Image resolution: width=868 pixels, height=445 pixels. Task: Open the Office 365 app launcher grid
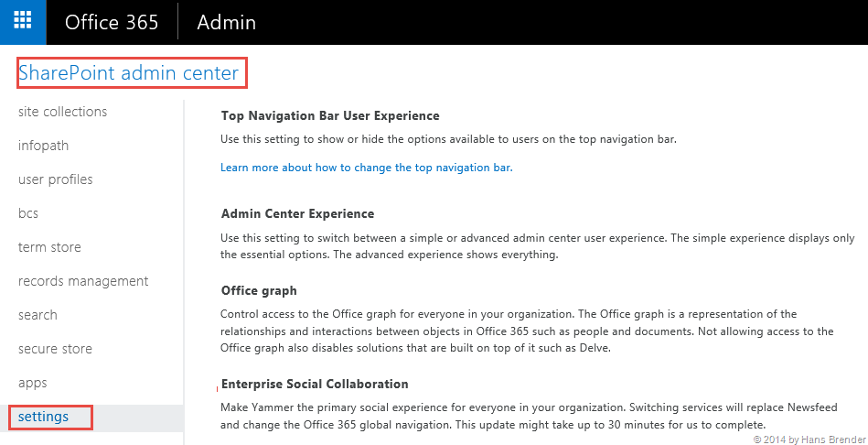coord(23,22)
